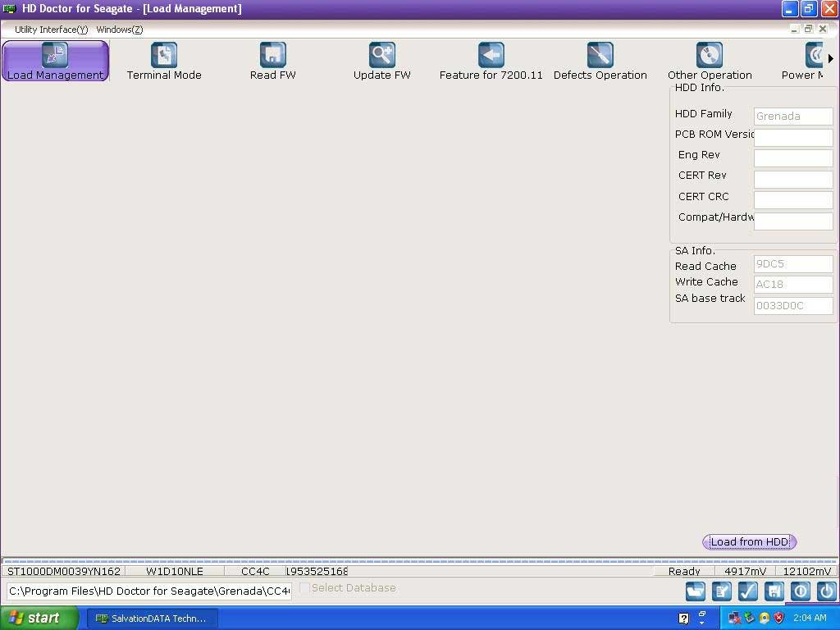
Task: Open the Update FW tool
Action: click(x=382, y=61)
